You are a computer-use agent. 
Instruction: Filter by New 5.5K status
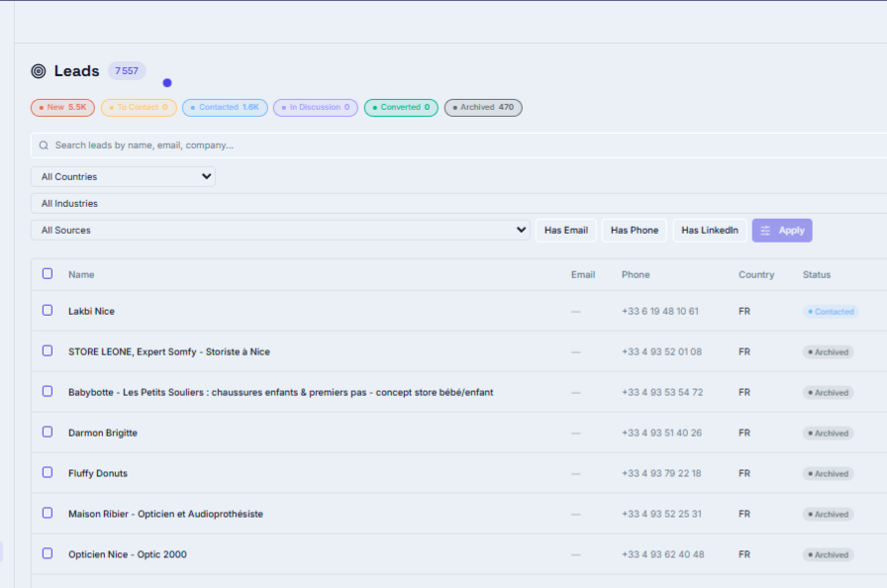[62, 108]
